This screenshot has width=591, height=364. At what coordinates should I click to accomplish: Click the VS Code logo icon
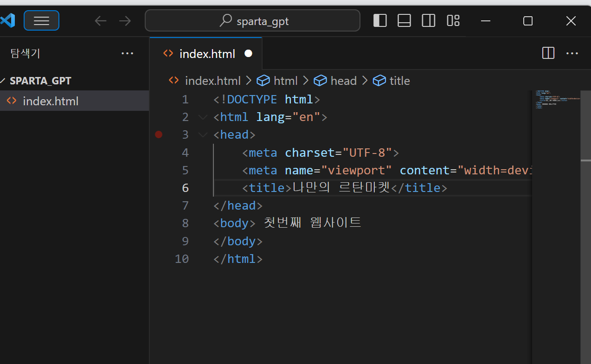click(7, 20)
